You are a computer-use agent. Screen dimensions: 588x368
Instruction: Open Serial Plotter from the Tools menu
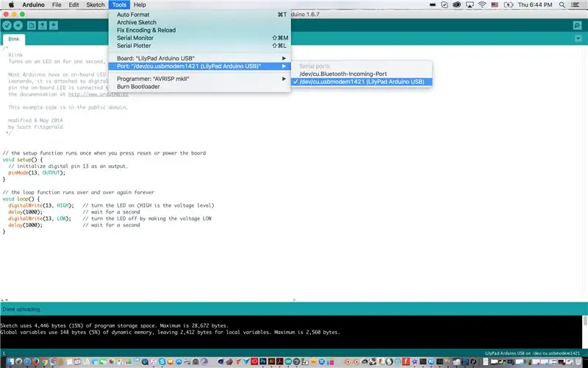pos(199,46)
